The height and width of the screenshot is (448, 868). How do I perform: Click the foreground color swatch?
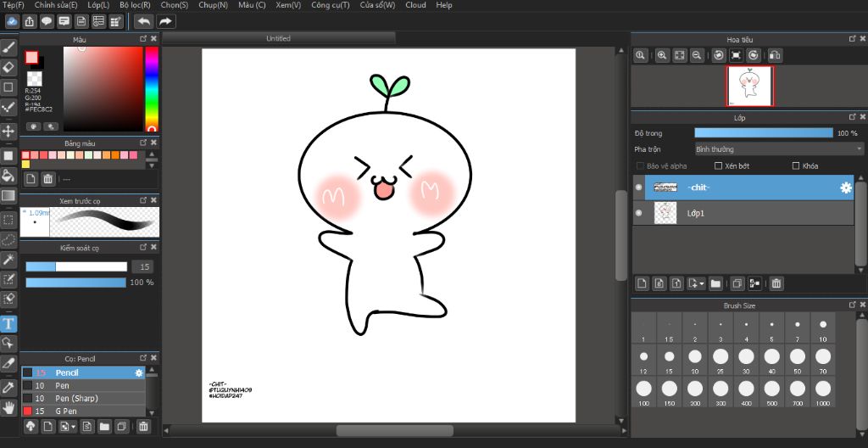(x=31, y=57)
